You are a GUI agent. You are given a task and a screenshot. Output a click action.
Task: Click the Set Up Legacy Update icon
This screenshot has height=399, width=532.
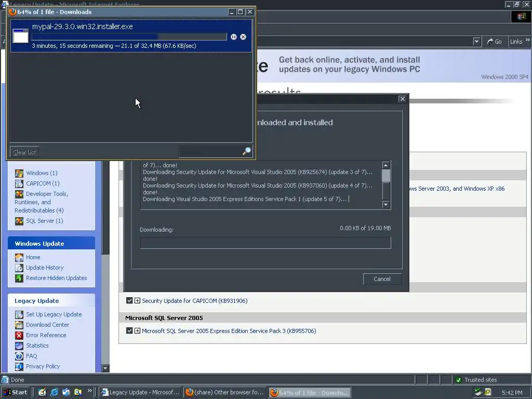click(x=19, y=314)
